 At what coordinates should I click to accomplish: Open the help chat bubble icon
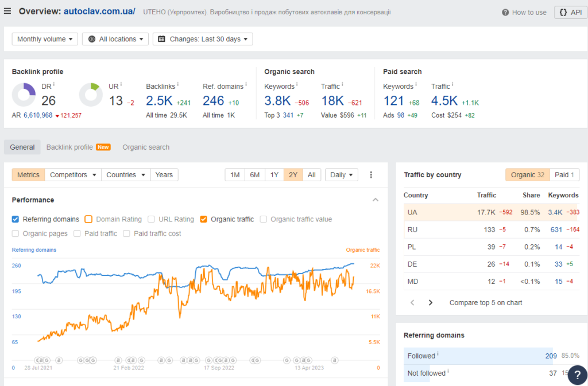point(578,375)
